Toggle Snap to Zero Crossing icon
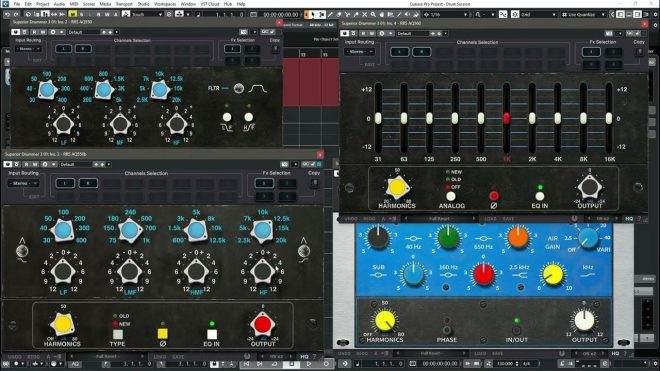660x371 pixels. 503,14
